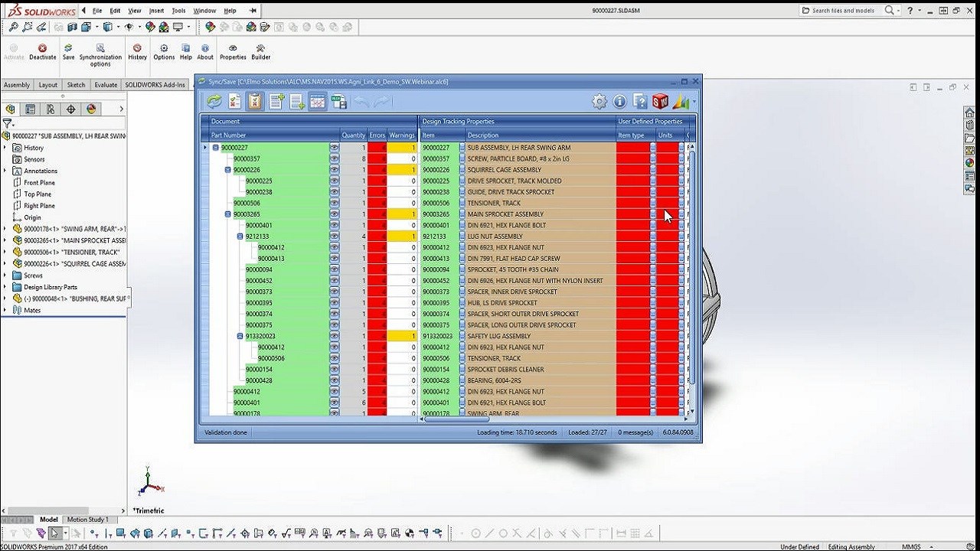This screenshot has width=980, height=551.
Task: Toggle eye icon for row 90000506
Action: pyautogui.click(x=334, y=203)
